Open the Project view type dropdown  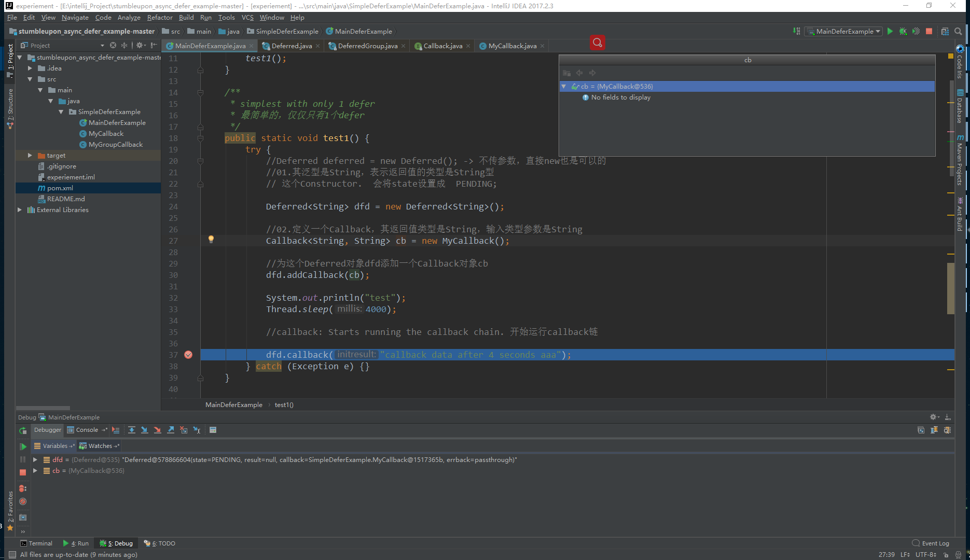pos(102,46)
